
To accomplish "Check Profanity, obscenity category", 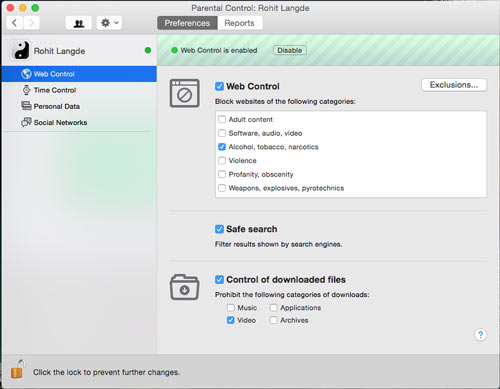I will [222, 174].
